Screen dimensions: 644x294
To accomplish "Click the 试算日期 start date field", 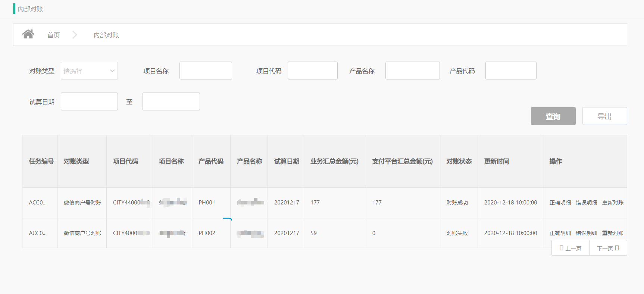I will click(x=89, y=101).
